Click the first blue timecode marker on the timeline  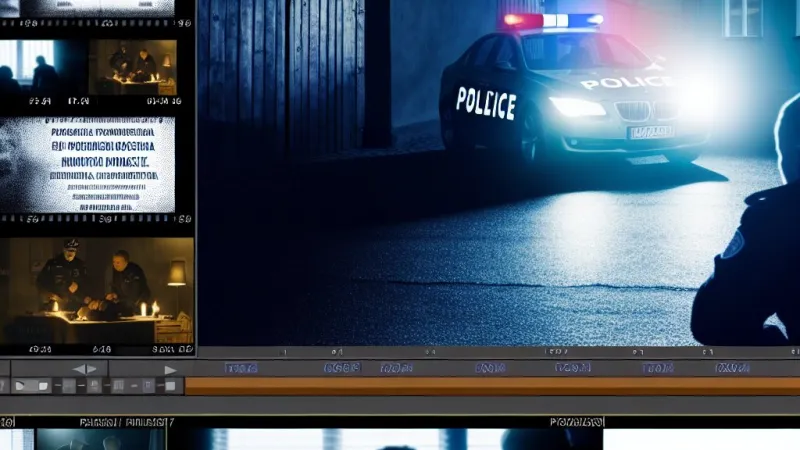(x=241, y=368)
